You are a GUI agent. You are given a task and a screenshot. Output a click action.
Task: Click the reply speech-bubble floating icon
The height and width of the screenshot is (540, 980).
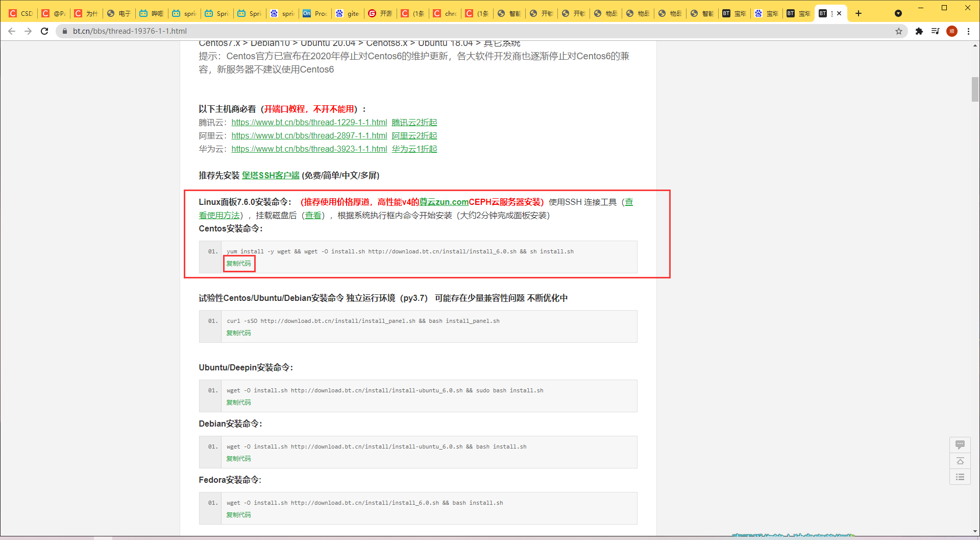point(960,444)
